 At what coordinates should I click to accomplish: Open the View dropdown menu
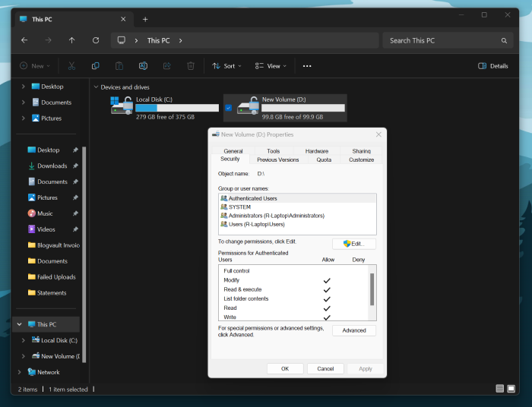coord(271,66)
